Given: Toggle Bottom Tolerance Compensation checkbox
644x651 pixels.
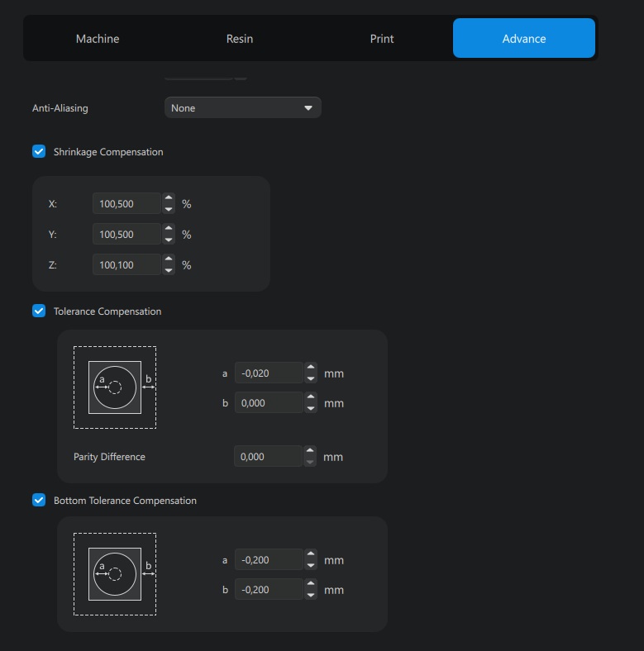Looking at the screenshot, I should (x=39, y=500).
